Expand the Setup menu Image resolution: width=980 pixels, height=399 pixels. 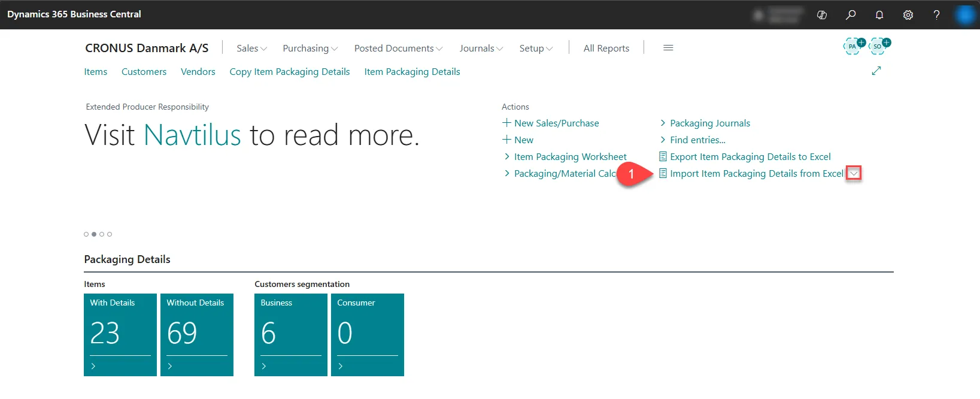[536, 48]
